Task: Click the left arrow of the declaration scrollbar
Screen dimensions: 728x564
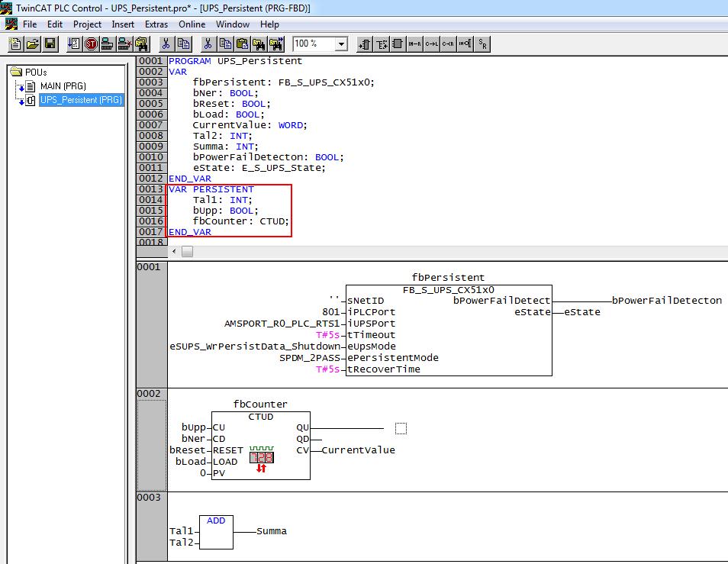Action: (174, 252)
